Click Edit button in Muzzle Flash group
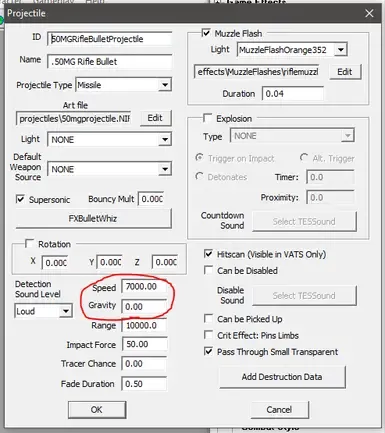This screenshot has width=385, height=433. [x=345, y=72]
